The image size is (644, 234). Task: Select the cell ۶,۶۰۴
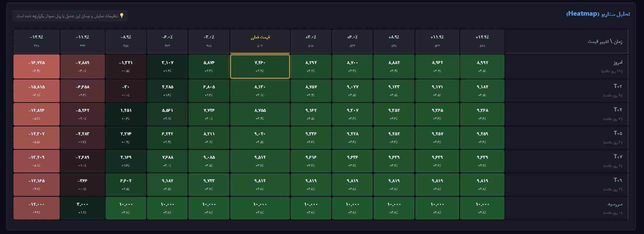[126, 184]
